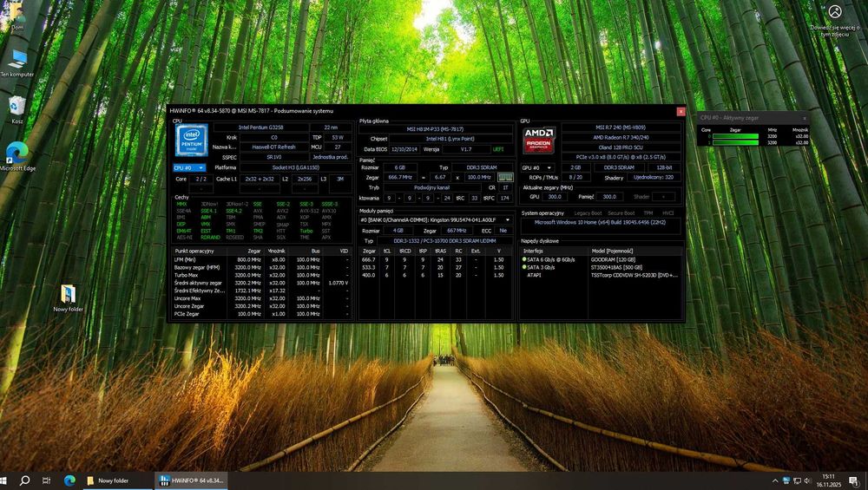
Task: Click the PCIe v3.0 x8 link field
Action: tap(621, 157)
